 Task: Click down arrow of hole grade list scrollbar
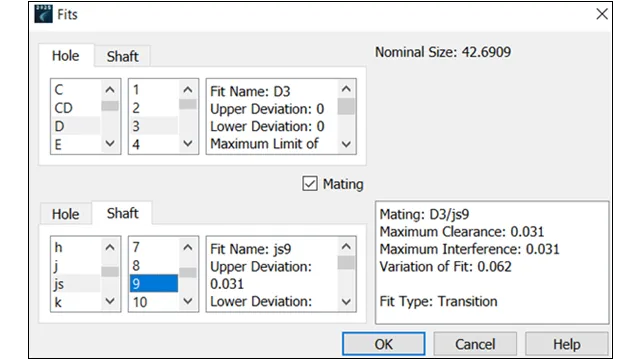tap(188, 143)
